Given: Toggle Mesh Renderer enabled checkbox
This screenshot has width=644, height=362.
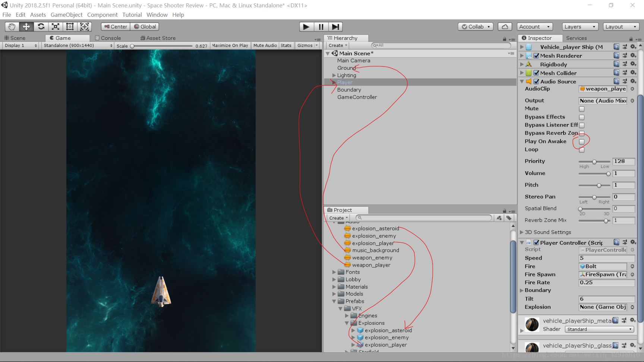Looking at the screenshot, I should [x=536, y=55].
